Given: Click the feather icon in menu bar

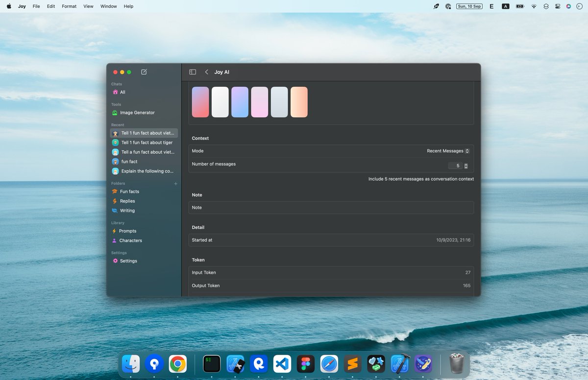Looking at the screenshot, I should point(436,6).
